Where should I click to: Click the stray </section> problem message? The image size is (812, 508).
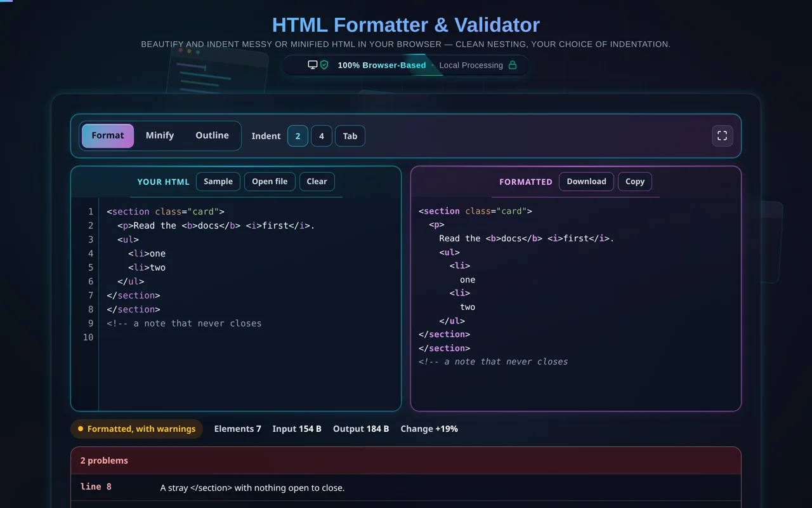(252, 488)
